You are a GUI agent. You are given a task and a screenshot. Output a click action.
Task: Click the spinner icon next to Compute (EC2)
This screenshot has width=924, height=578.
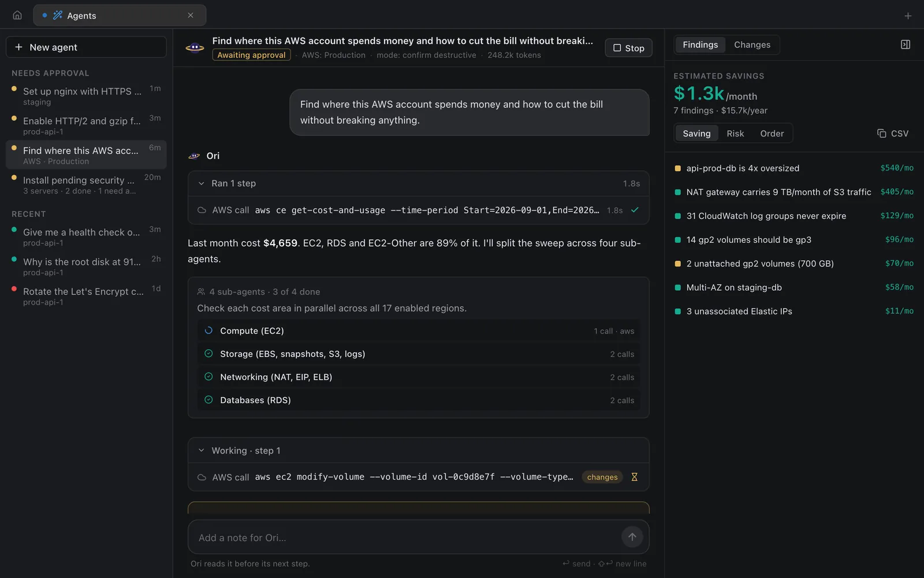[208, 331]
